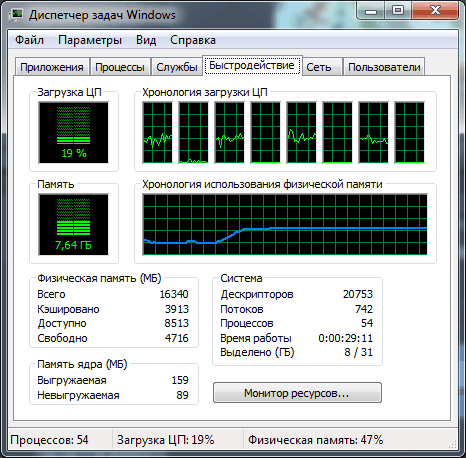Open the Параметры menu
This screenshot has height=458, width=466.
90,40
